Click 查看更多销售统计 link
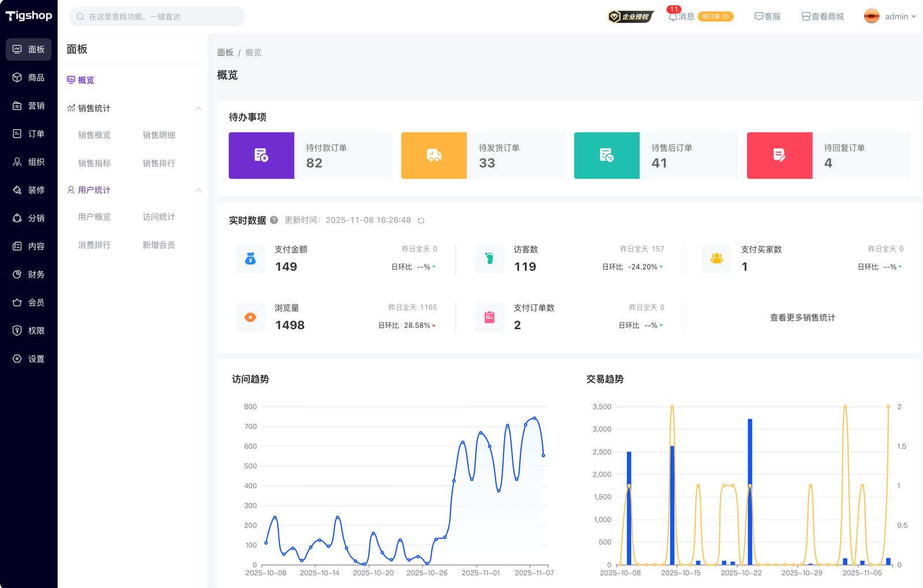This screenshot has height=588, width=923. point(802,318)
